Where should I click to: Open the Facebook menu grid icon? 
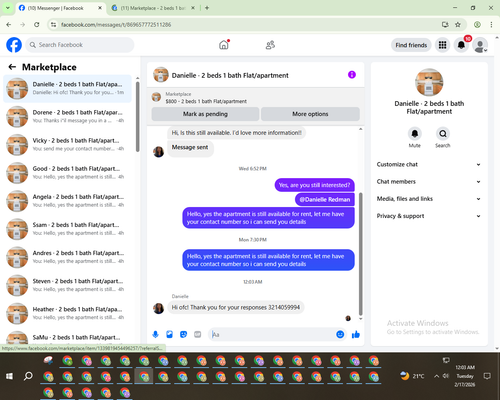[442, 45]
